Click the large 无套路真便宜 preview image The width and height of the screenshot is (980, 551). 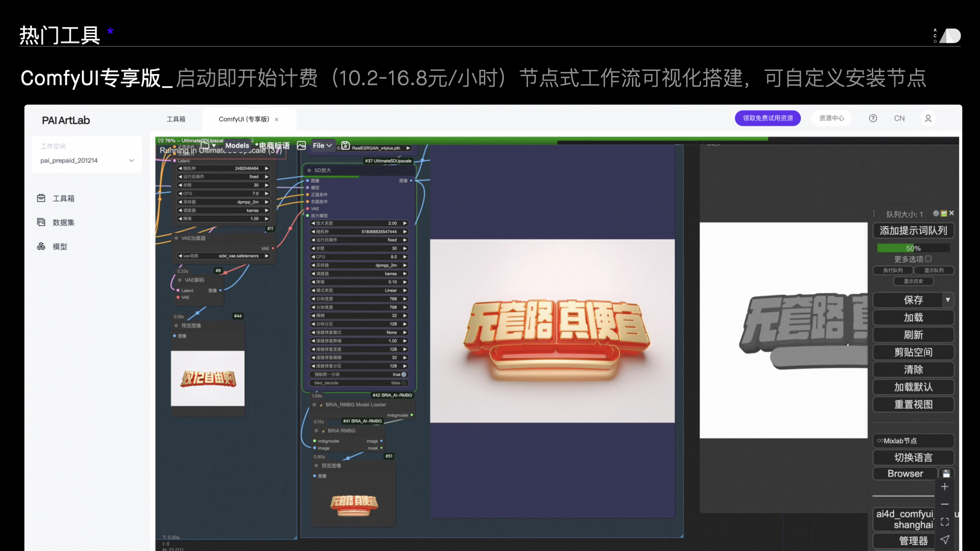tap(552, 331)
